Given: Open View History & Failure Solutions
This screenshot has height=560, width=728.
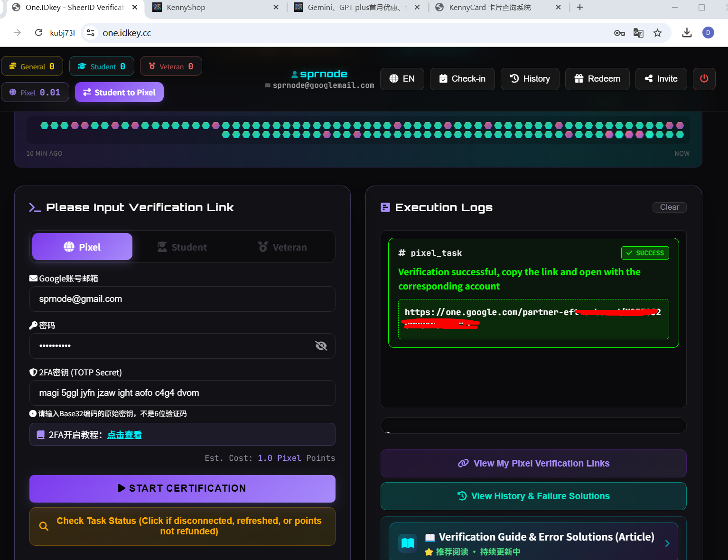Looking at the screenshot, I should tap(533, 496).
